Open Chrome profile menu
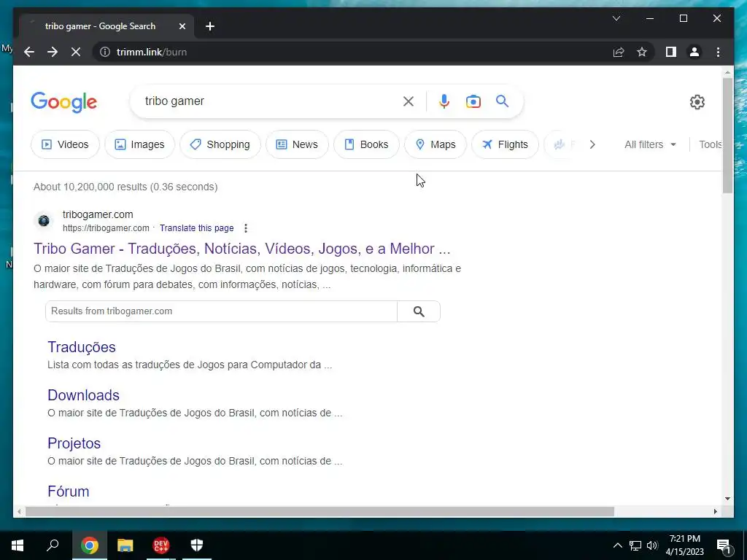Image resolution: width=747 pixels, height=560 pixels. [694, 52]
